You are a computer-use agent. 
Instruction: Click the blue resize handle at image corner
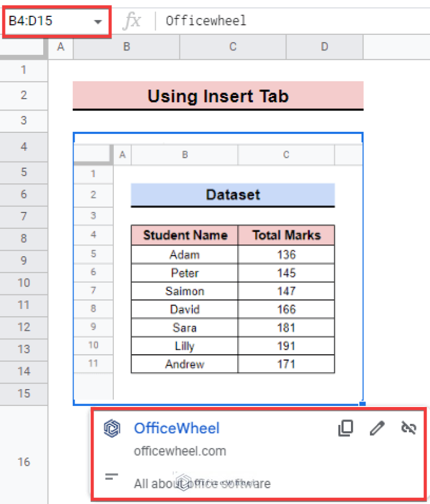click(x=363, y=404)
